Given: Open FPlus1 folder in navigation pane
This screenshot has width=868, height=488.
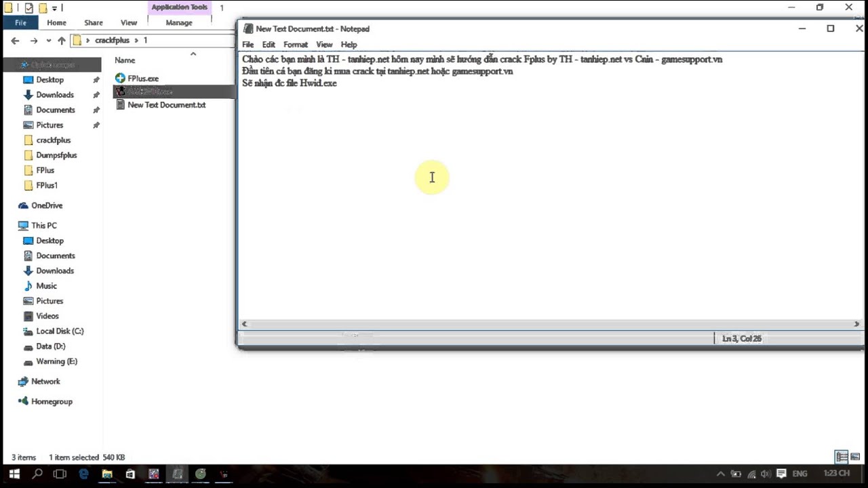Looking at the screenshot, I should [x=47, y=185].
